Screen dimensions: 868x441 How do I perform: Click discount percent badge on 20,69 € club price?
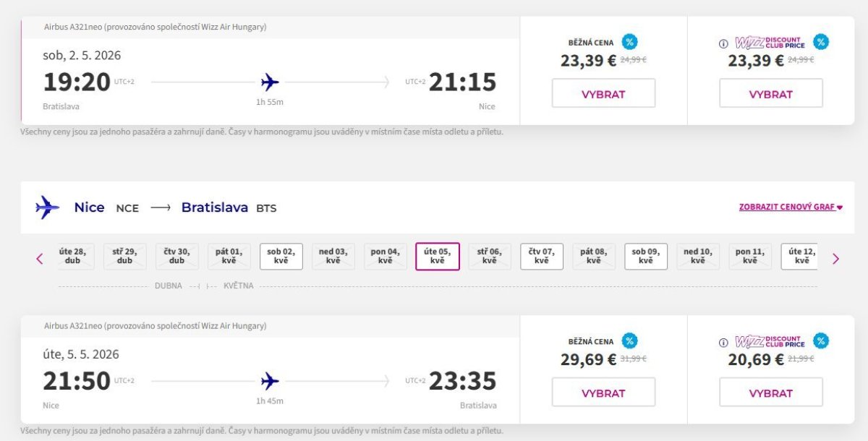820,341
